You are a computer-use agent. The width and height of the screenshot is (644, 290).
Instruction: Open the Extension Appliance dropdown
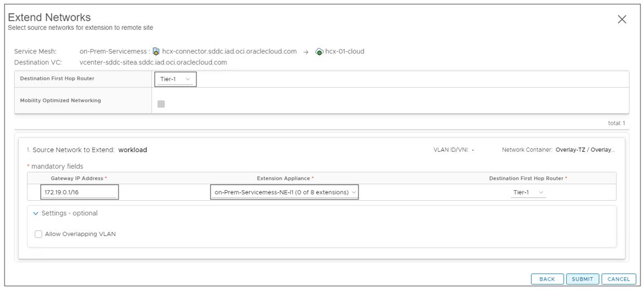click(284, 192)
